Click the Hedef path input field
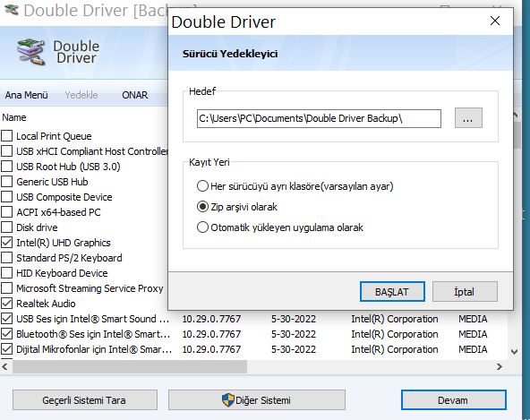Screen dimensions: 530x420 click(319, 118)
